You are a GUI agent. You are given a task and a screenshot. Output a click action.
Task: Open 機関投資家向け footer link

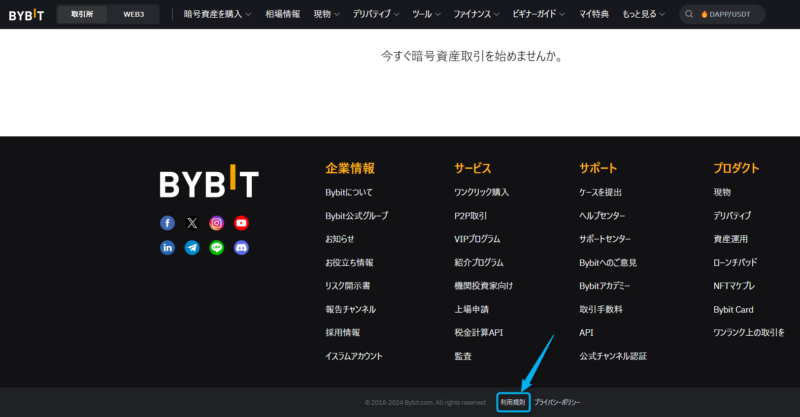pos(484,286)
